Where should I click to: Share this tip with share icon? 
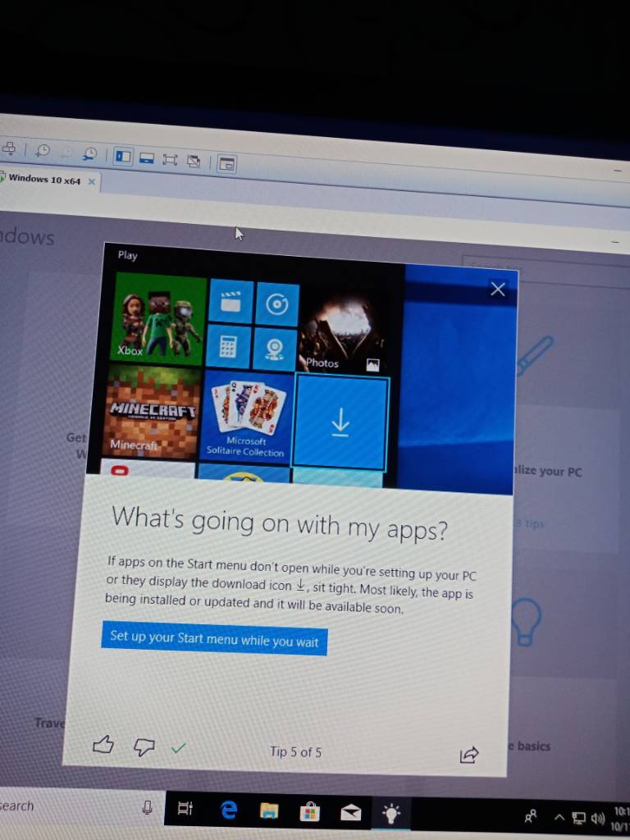point(468,755)
